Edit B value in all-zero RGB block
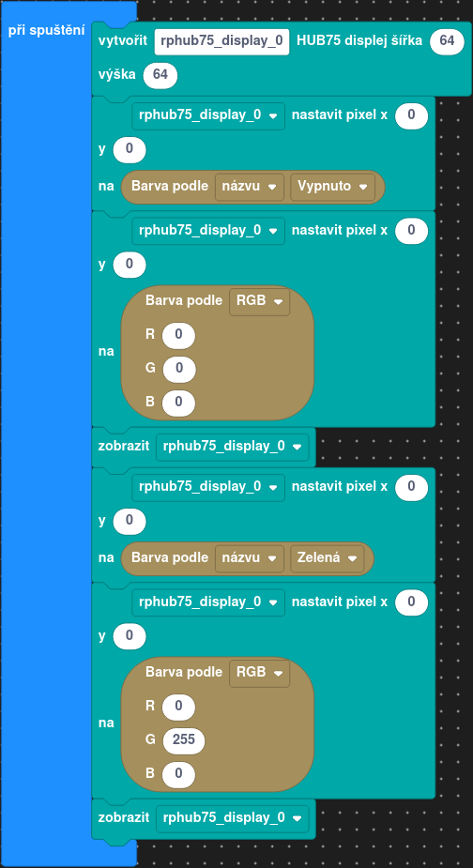The image size is (473, 868). pos(178,404)
